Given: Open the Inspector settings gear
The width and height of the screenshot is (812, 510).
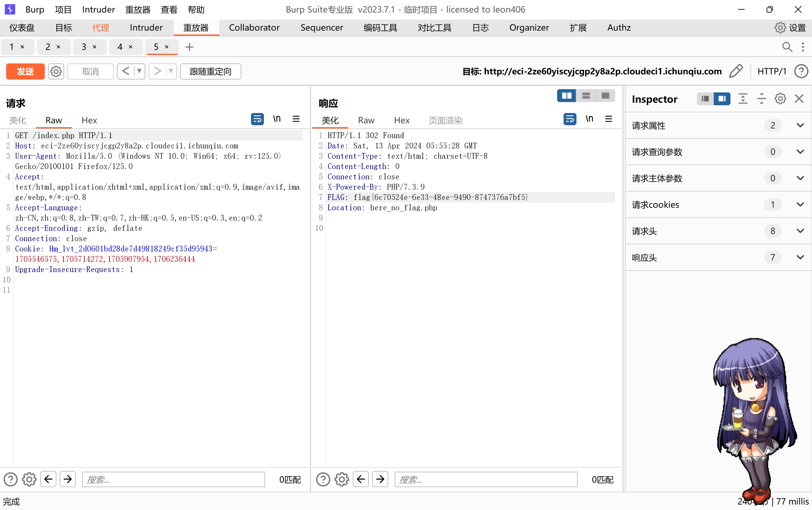Looking at the screenshot, I should 780,99.
